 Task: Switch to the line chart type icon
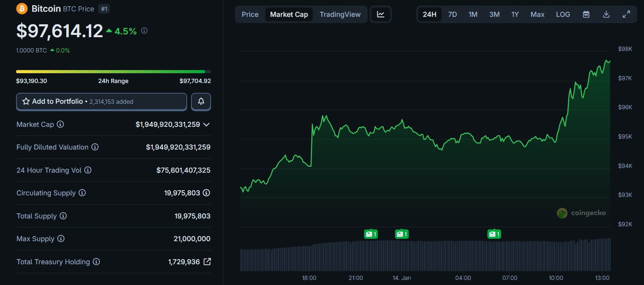[381, 14]
